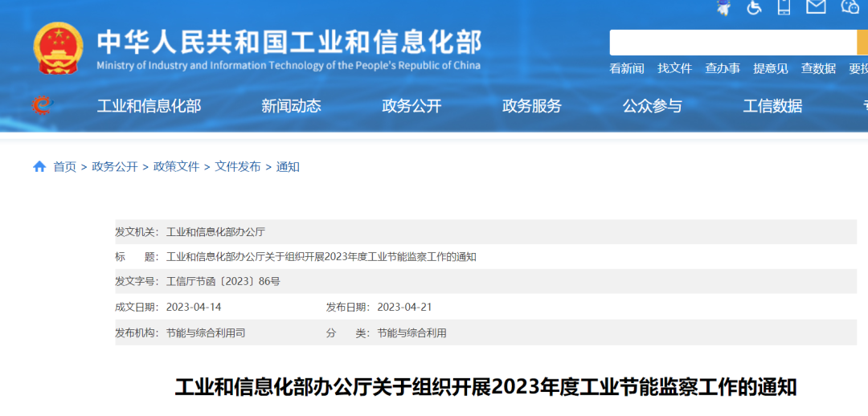This screenshot has height=416, width=868.
Task: Go to 文件发布 in breadcrumb
Action: tap(237, 166)
